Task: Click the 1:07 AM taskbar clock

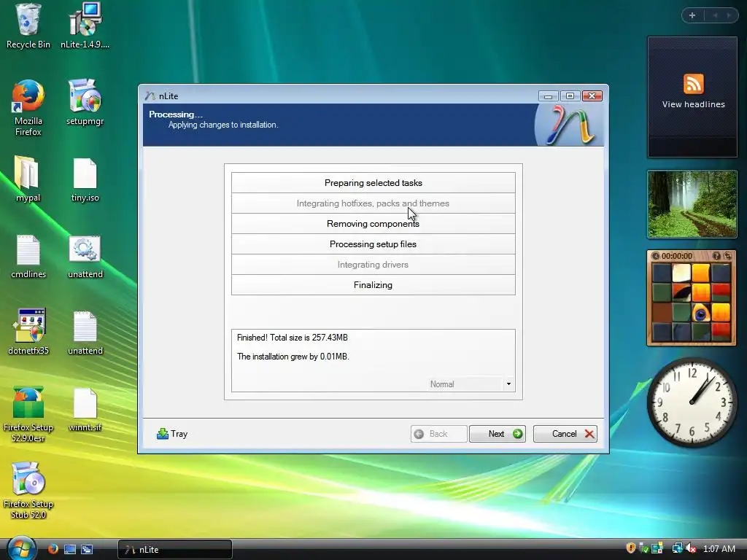Action: point(719,548)
